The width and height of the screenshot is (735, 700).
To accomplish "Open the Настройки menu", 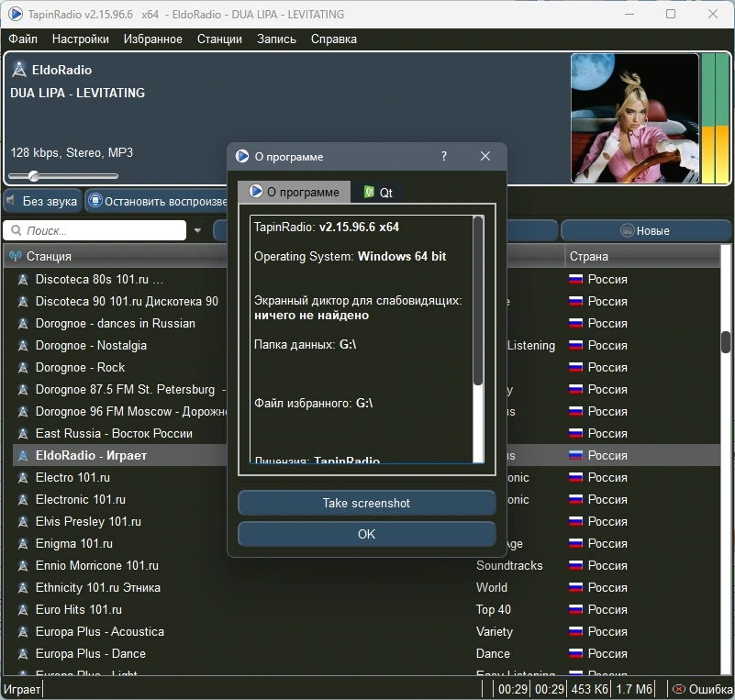I will tap(80, 39).
